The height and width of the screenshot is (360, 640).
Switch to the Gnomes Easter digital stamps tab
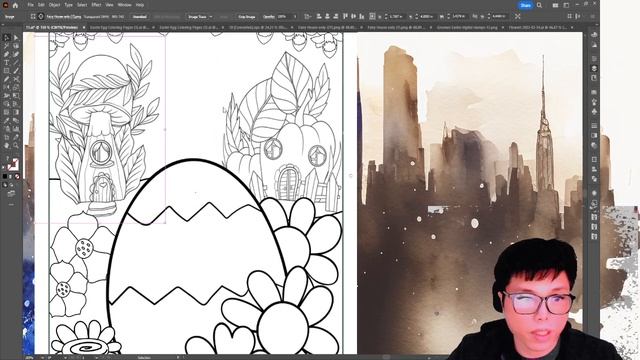point(467,27)
